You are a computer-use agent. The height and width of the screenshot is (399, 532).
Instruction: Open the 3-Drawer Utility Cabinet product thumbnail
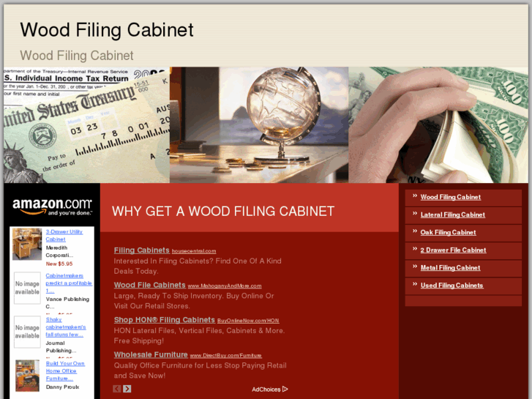click(27, 244)
